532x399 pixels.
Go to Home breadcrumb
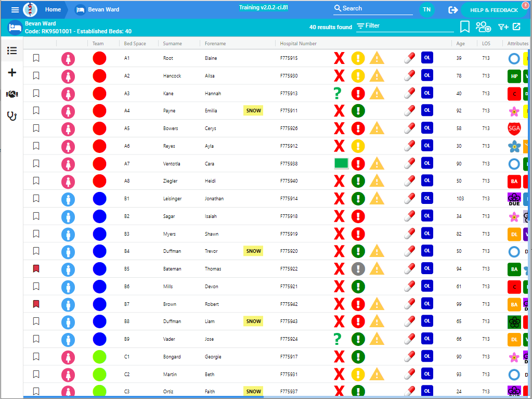53,9
